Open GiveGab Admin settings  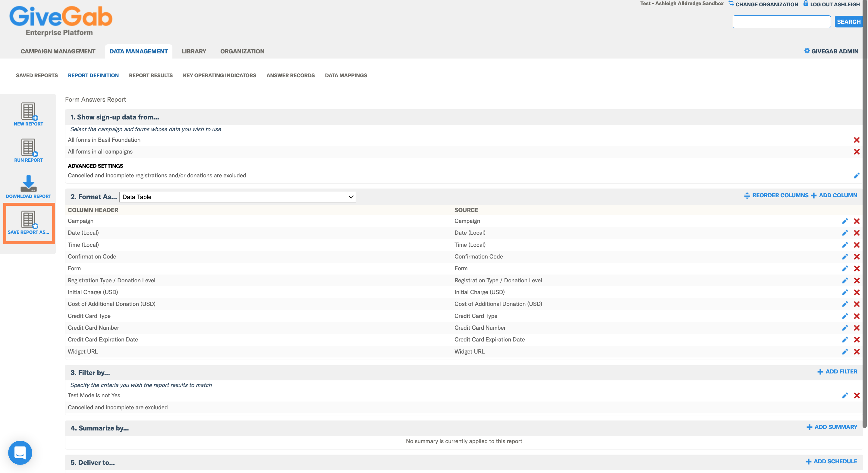point(831,51)
